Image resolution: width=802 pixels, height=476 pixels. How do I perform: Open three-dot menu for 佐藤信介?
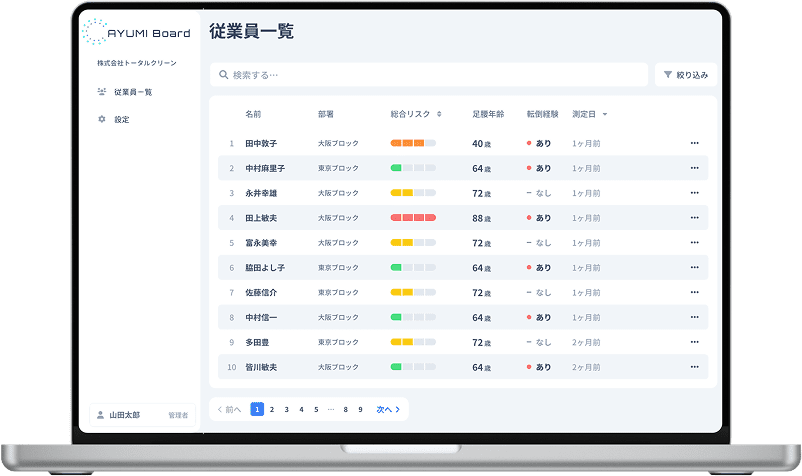click(694, 292)
